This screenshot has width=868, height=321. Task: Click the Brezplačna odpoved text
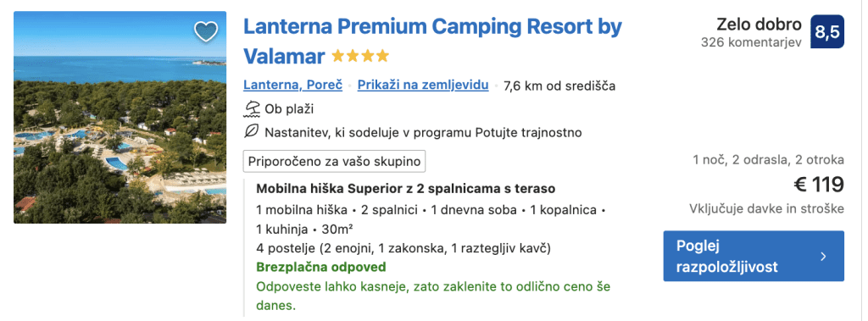[321, 267]
